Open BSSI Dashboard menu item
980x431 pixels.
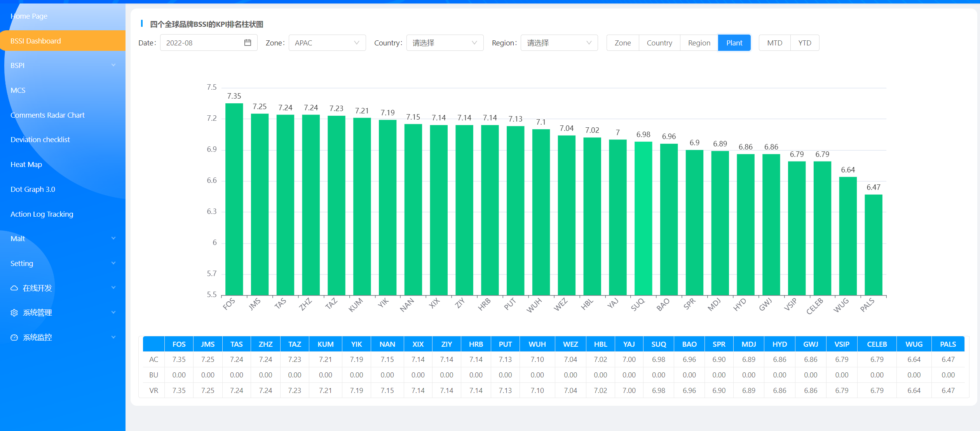[x=63, y=41]
